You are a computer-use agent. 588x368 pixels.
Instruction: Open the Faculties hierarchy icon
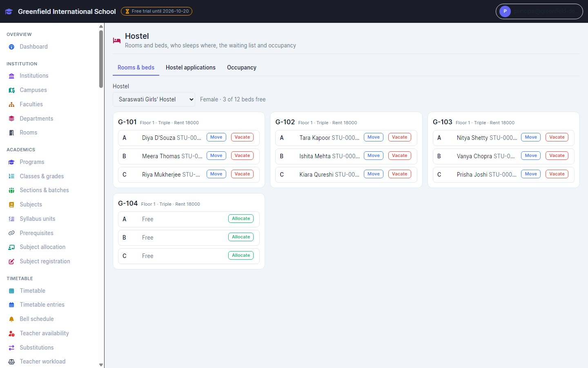pyautogui.click(x=11, y=105)
